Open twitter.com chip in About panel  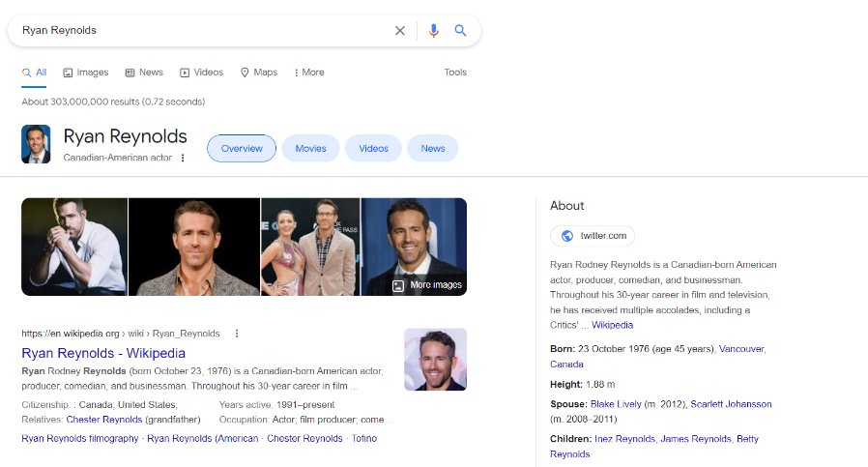click(593, 236)
